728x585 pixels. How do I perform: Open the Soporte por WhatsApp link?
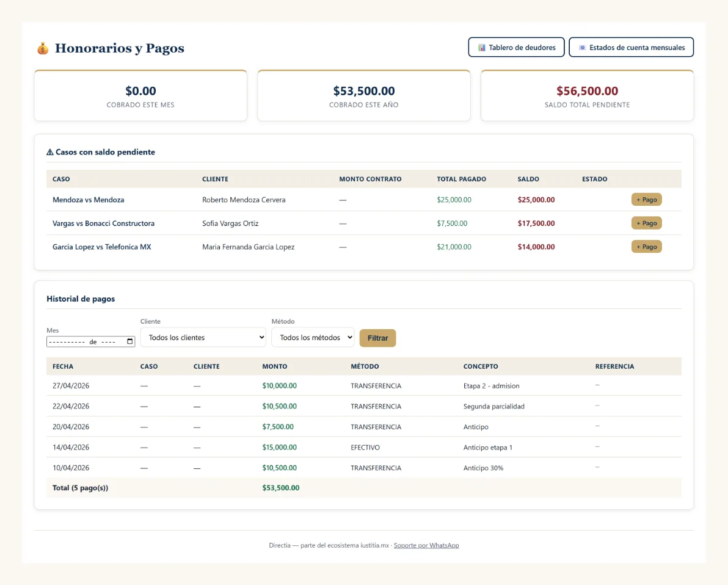pos(426,545)
